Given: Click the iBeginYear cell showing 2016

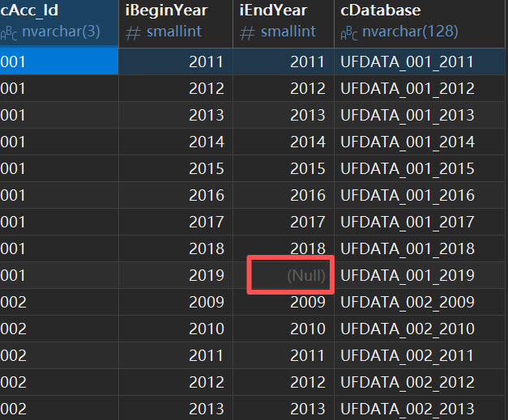Looking at the screenshot, I should point(176,195).
